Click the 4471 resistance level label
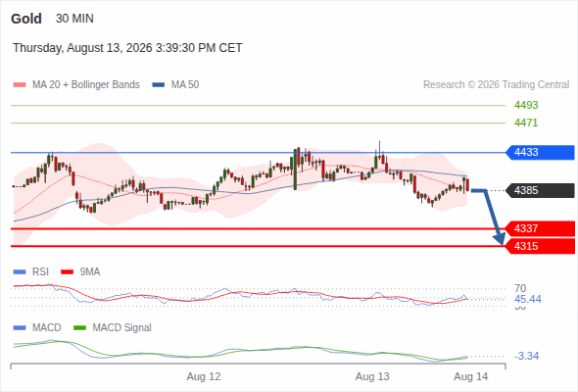 coord(526,122)
